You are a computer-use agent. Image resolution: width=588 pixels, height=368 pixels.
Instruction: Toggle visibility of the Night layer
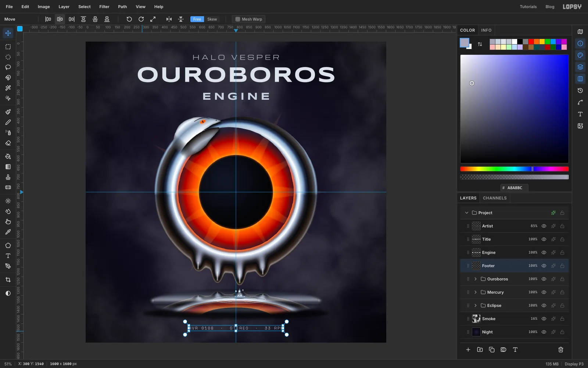click(x=544, y=332)
